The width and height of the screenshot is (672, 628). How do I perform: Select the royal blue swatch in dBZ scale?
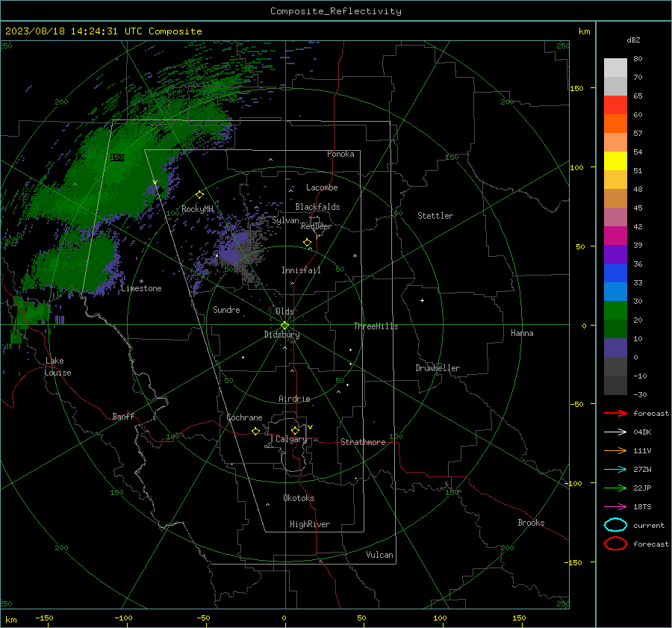click(615, 273)
